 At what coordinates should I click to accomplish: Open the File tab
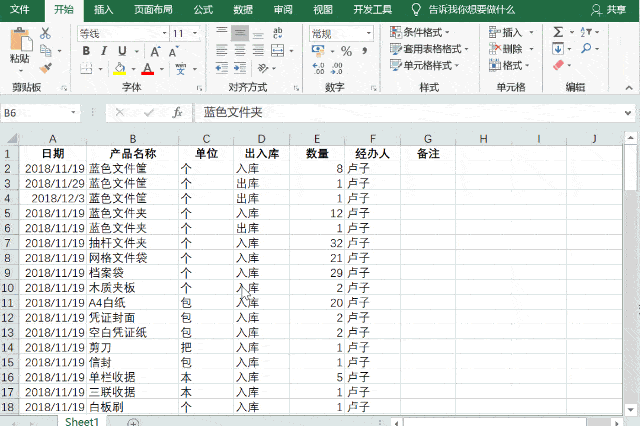(20, 9)
